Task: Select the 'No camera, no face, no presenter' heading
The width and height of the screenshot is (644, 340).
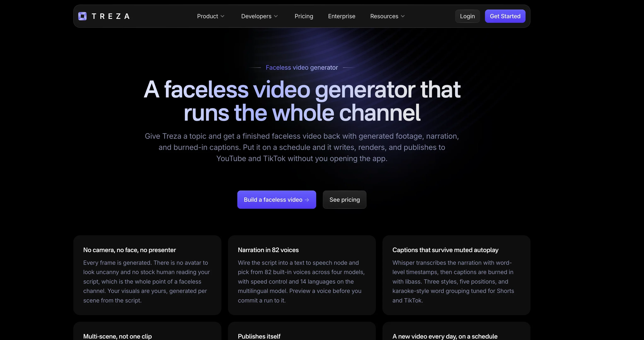Action: click(129, 250)
